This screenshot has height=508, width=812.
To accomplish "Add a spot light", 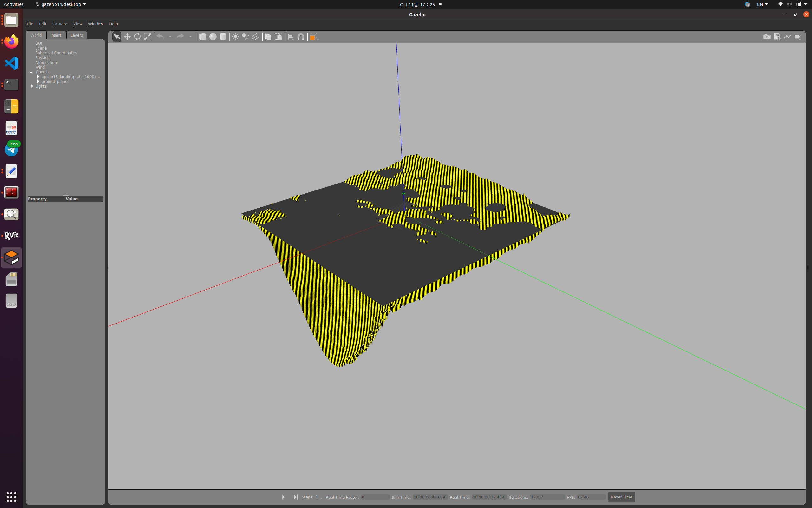I will click(x=246, y=37).
